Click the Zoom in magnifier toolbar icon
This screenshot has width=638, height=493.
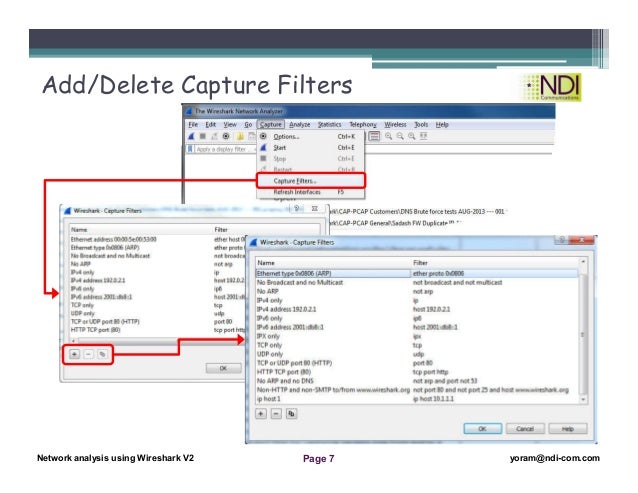point(389,136)
